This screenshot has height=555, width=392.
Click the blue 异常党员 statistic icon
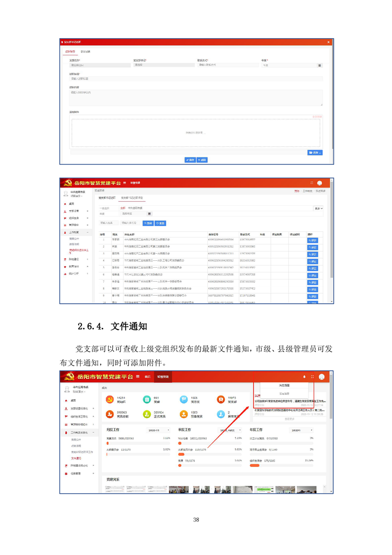(x=221, y=414)
